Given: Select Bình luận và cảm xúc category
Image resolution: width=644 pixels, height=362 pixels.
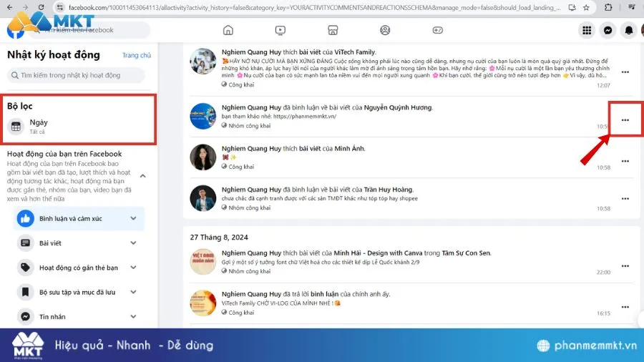Looking at the screenshot, I should tap(79, 218).
